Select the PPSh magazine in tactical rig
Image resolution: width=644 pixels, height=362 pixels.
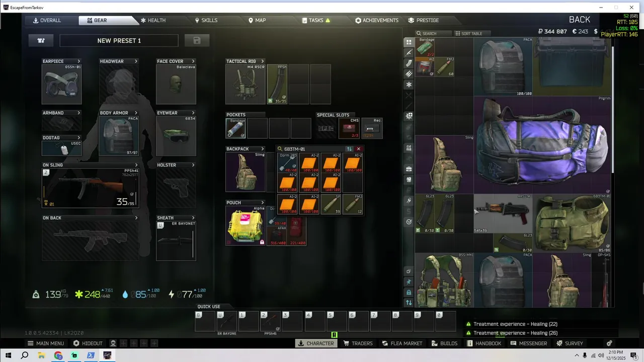click(x=277, y=84)
